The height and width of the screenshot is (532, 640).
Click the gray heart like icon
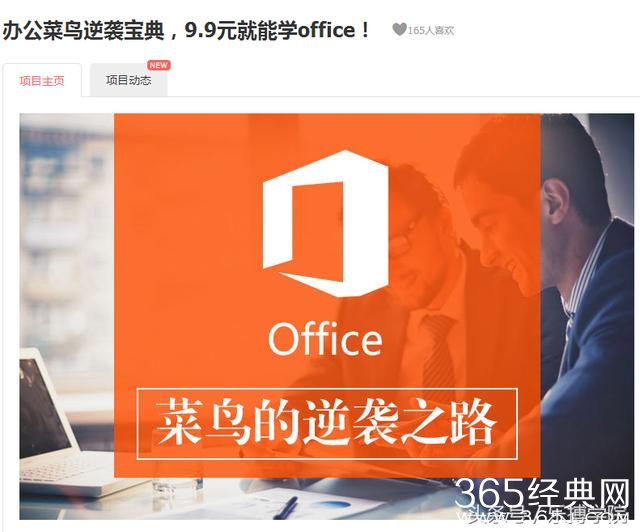pos(399,29)
